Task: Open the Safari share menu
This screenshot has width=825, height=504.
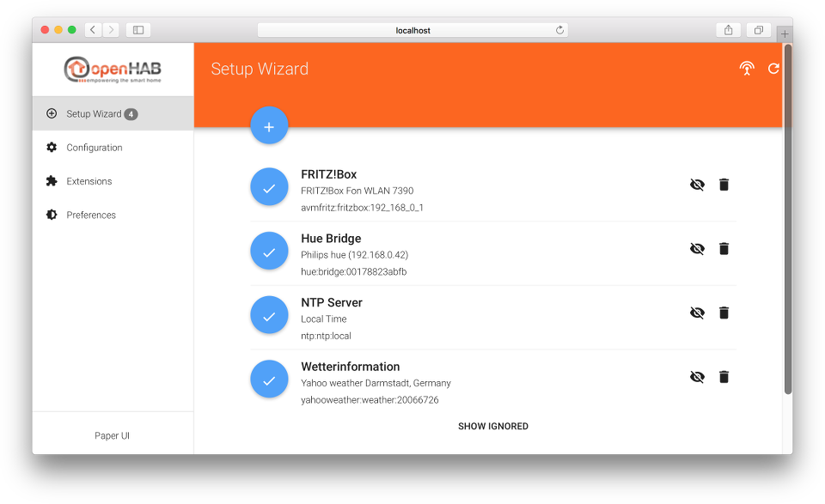Action: coord(728,30)
